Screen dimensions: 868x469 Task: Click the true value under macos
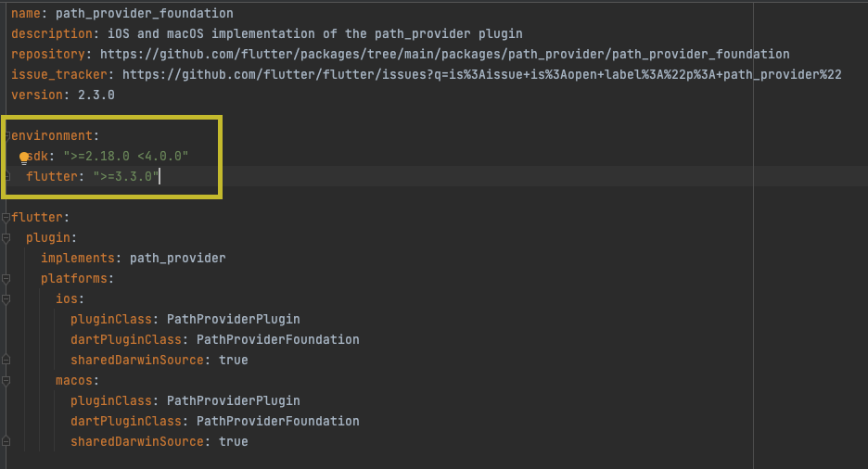coord(233,441)
